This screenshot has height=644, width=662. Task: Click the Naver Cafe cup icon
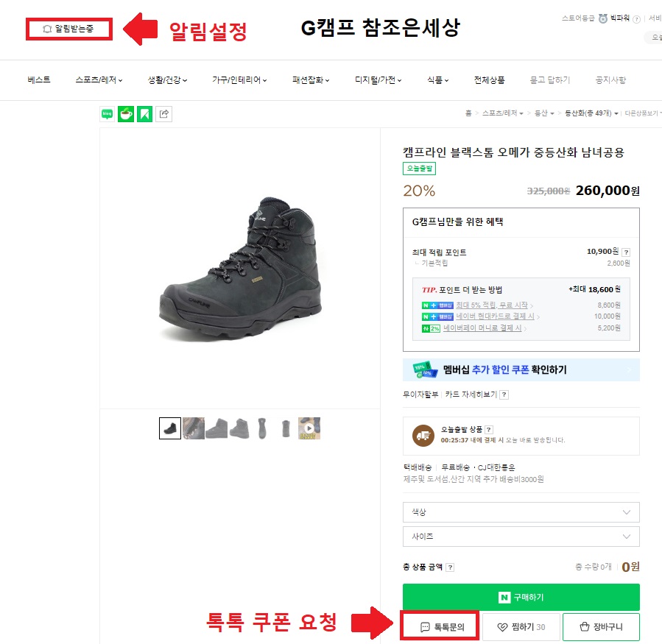[x=126, y=114]
